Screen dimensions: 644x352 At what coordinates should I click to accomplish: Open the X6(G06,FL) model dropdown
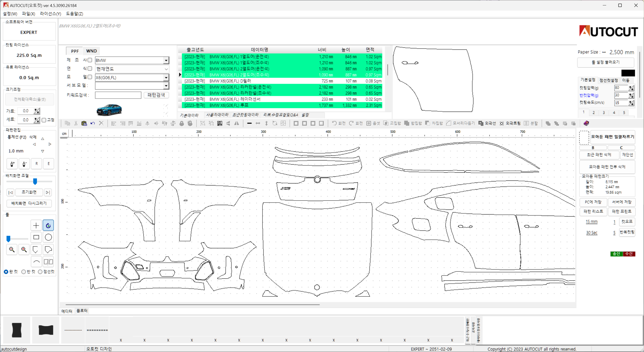pyautogui.click(x=166, y=77)
